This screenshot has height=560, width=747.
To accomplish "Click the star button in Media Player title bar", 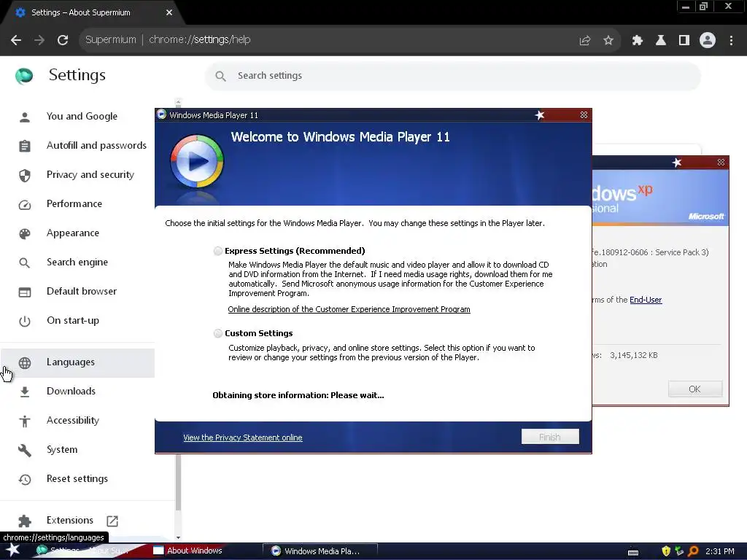I will pos(540,115).
